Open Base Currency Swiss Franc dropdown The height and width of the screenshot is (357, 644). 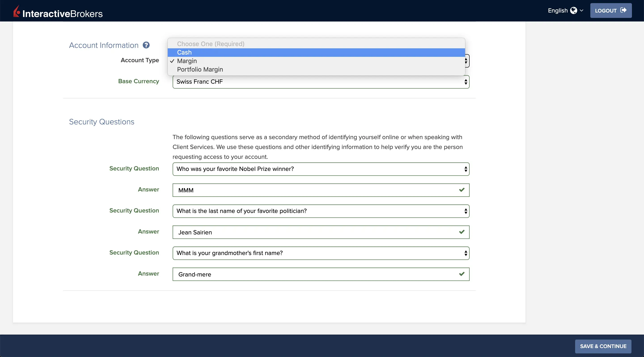(321, 82)
